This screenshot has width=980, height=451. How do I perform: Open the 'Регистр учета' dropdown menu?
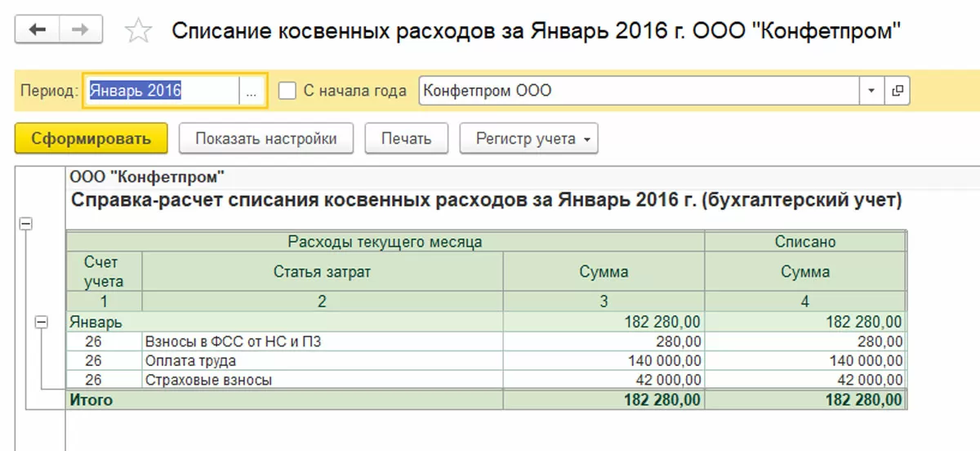click(x=528, y=139)
